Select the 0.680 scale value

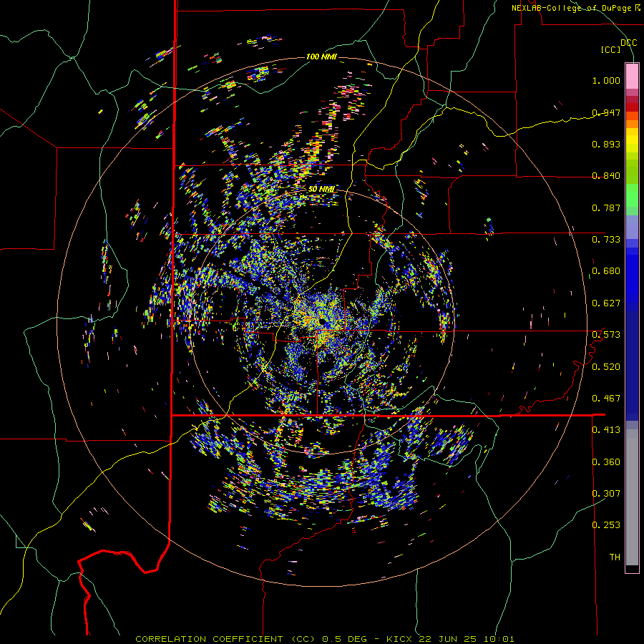(x=606, y=271)
